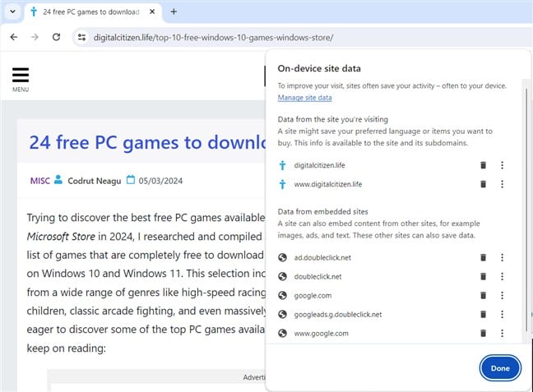Click the author person icon
The image size is (533, 392).
pyautogui.click(x=58, y=179)
